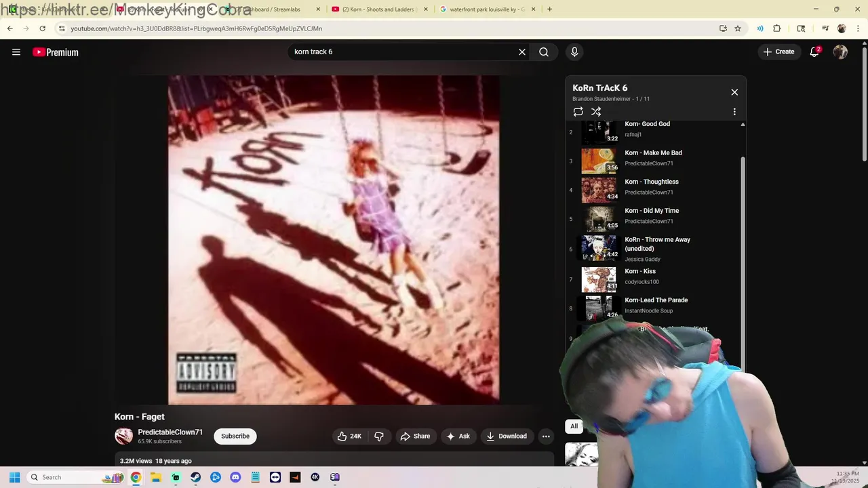This screenshot has height=488, width=868.
Task: Subscribe to PredictableClown71
Action: (x=235, y=436)
